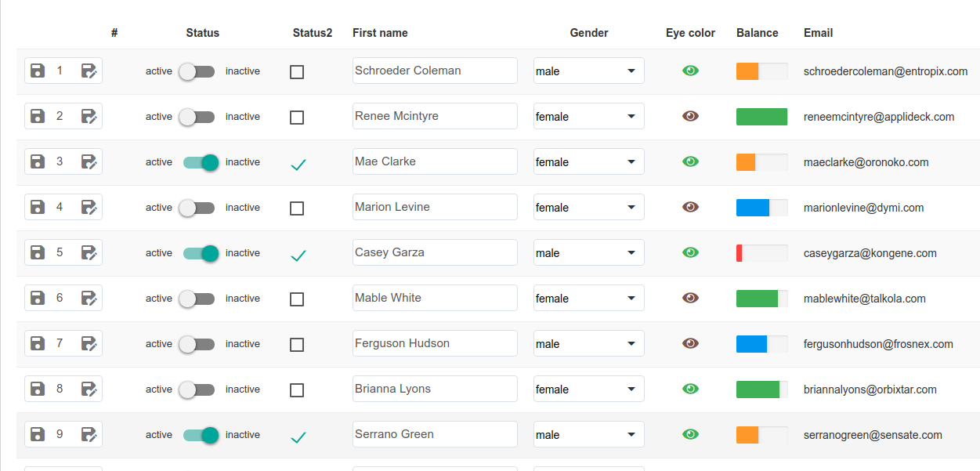
Task: Click the Balance column header
Action: pyautogui.click(x=757, y=33)
